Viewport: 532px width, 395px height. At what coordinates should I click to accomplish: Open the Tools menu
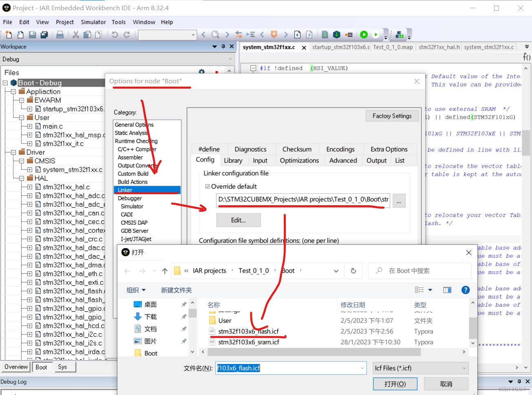point(119,22)
